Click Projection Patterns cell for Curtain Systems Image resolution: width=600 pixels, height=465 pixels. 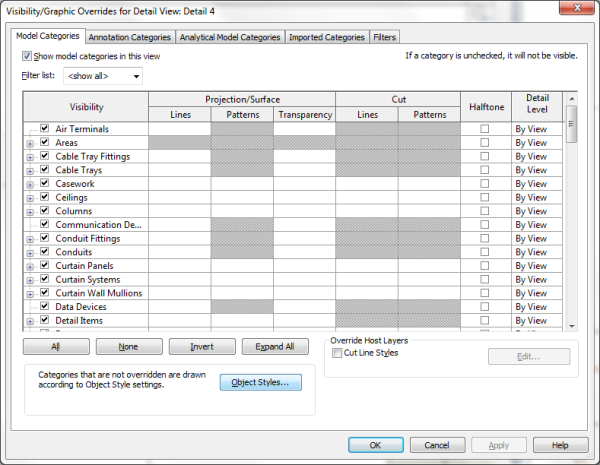click(x=242, y=279)
